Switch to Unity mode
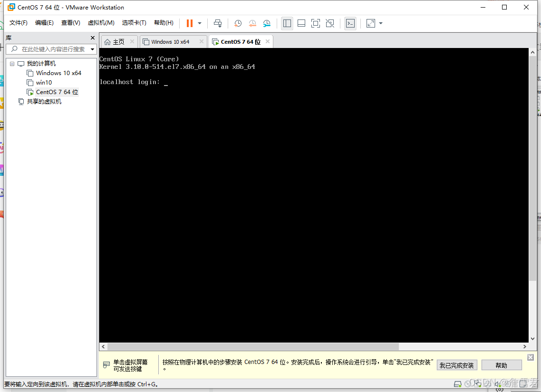This screenshot has height=392, width=541. click(330, 23)
